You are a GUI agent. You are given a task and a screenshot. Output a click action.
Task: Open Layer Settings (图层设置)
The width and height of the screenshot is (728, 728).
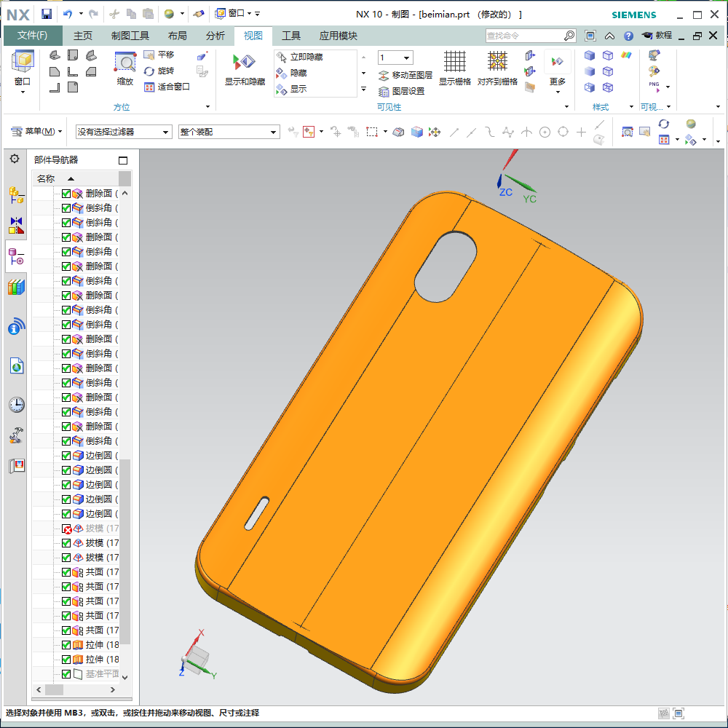[401, 91]
